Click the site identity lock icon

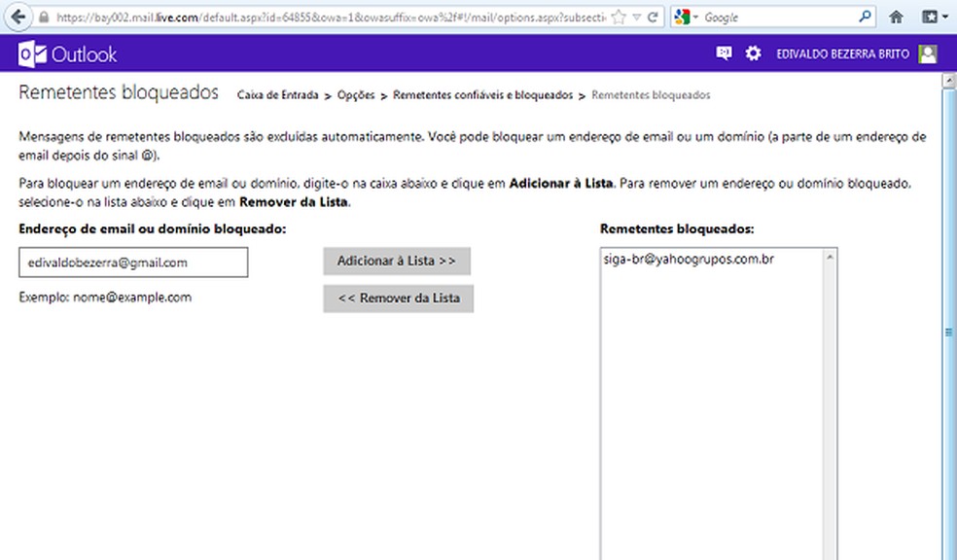(x=44, y=17)
